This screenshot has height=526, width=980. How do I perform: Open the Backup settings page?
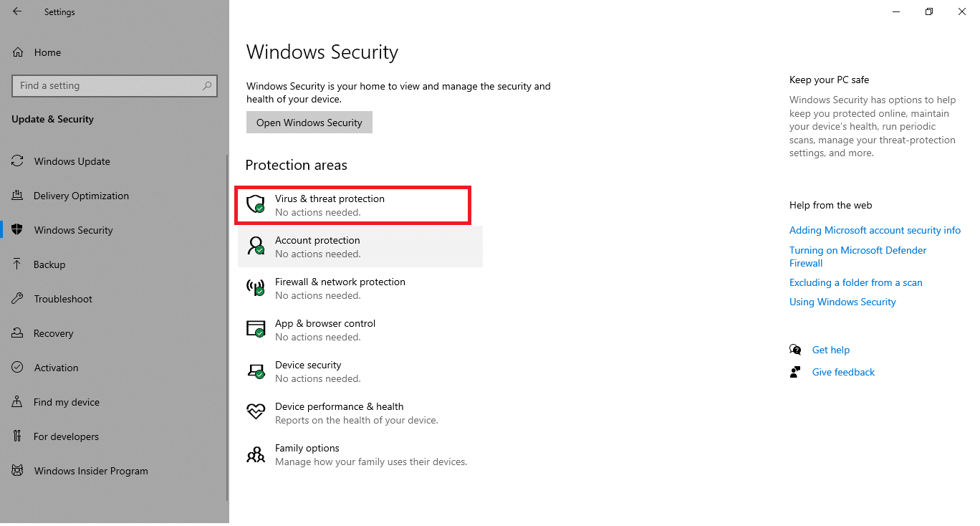click(49, 264)
